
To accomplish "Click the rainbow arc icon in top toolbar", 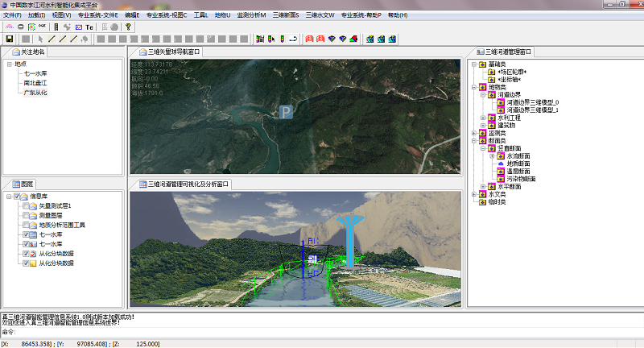I will click(x=9, y=27).
